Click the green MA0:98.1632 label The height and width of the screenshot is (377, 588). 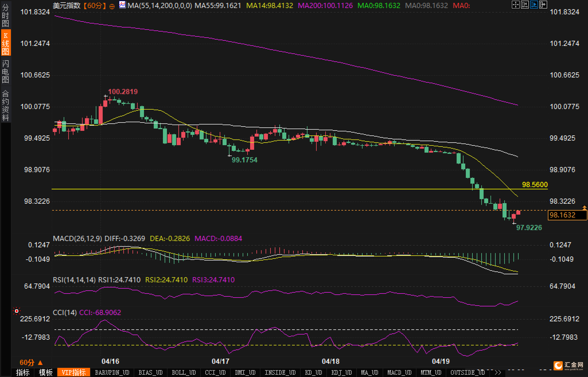379,5
